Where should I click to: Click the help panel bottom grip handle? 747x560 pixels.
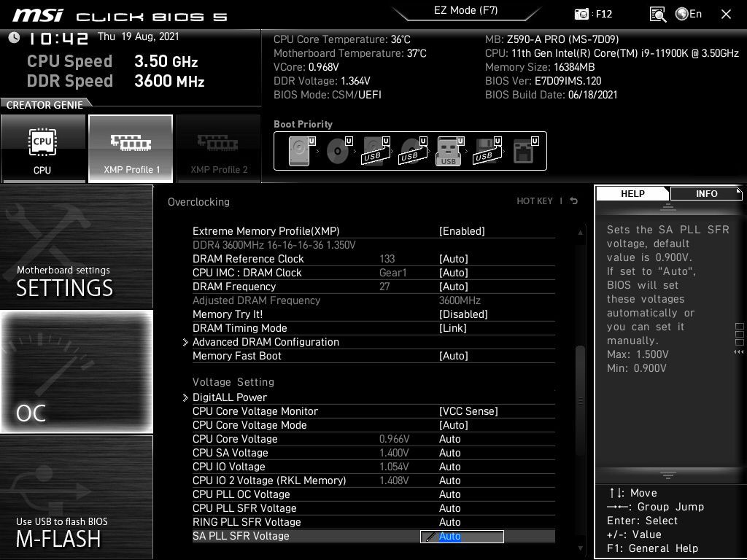click(668, 475)
